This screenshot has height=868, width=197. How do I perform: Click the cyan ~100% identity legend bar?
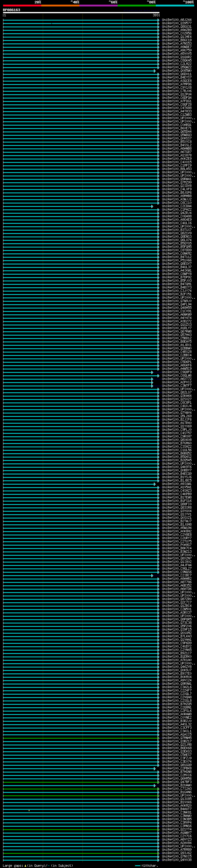click(175, 6)
